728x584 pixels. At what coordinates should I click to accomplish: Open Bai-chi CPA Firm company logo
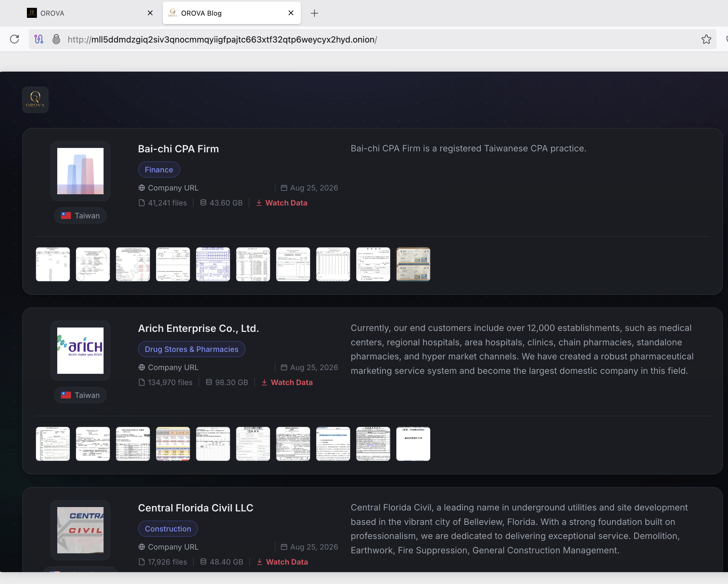click(80, 171)
